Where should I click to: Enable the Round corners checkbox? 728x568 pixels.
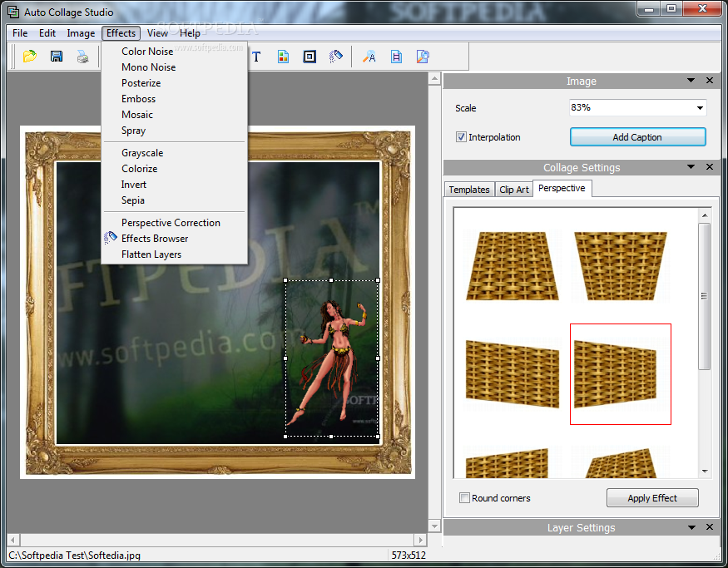(x=464, y=498)
